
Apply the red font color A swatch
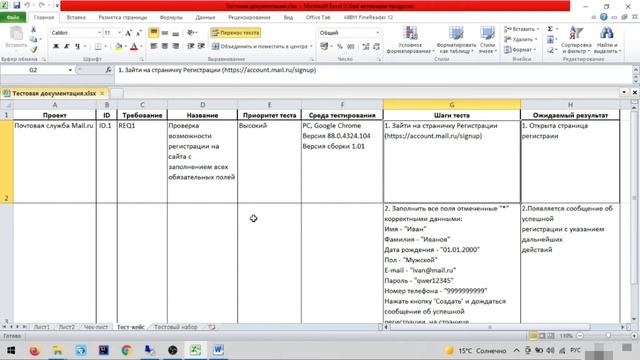tap(133, 47)
